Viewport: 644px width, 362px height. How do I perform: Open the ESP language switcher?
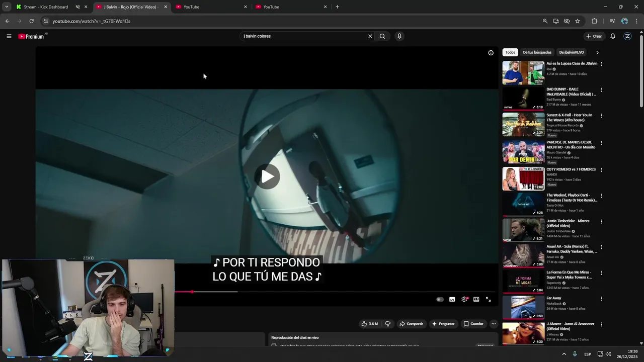(x=588, y=354)
